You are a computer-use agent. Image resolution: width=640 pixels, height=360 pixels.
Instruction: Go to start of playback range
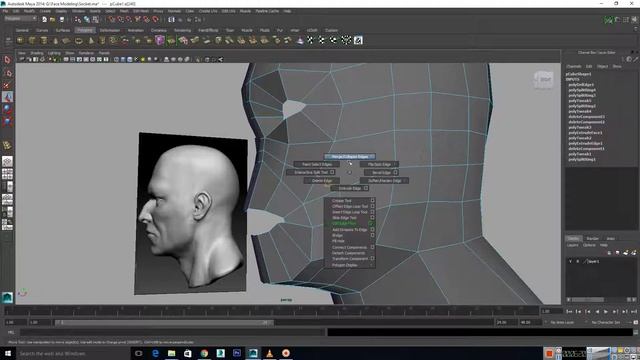tap(569, 311)
